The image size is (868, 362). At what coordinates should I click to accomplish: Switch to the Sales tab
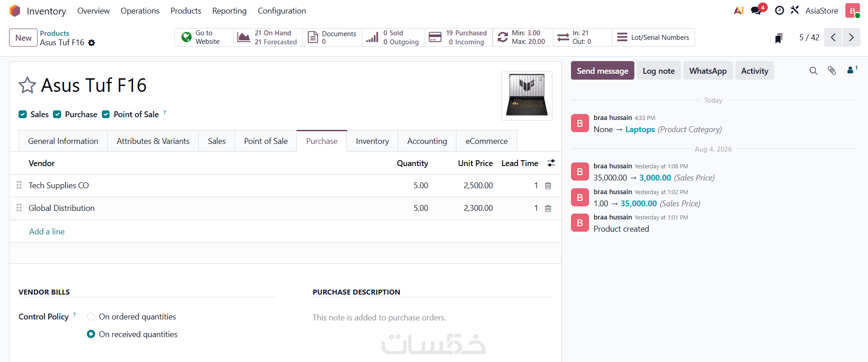[217, 141]
